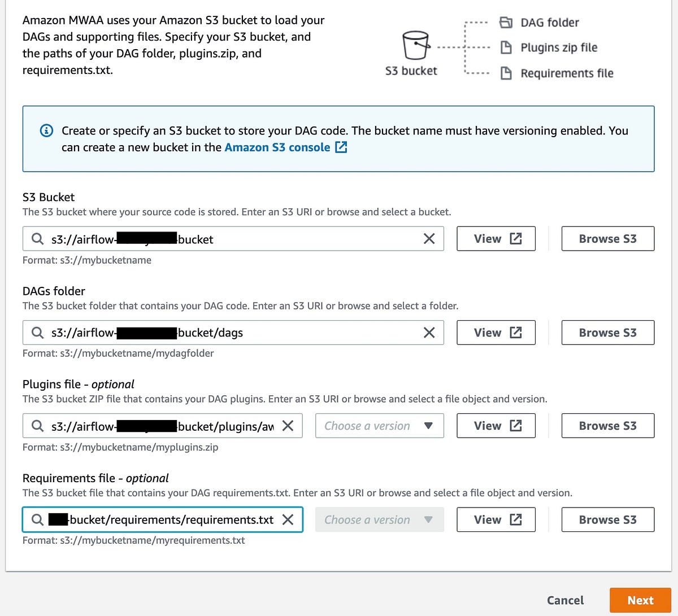This screenshot has width=678, height=616.
Task: Click the info icon in the blue banner
Action: tap(46, 130)
